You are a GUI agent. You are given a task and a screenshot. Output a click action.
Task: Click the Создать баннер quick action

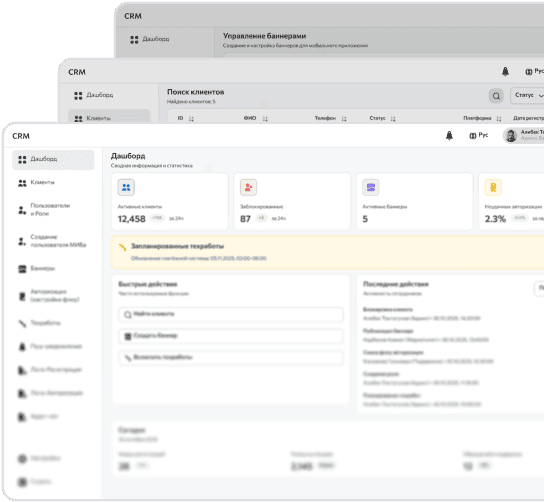231,336
